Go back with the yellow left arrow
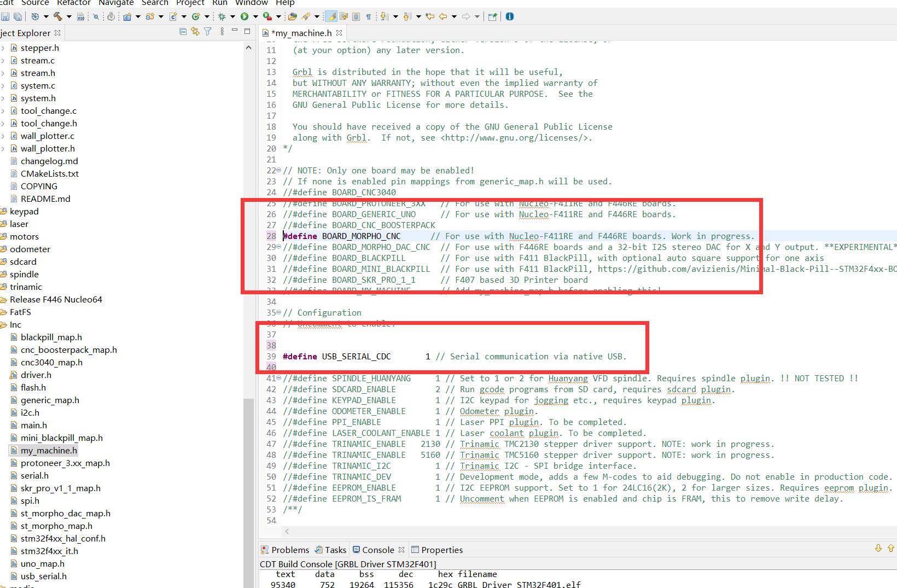The height and width of the screenshot is (588, 897). tap(443, 16)
